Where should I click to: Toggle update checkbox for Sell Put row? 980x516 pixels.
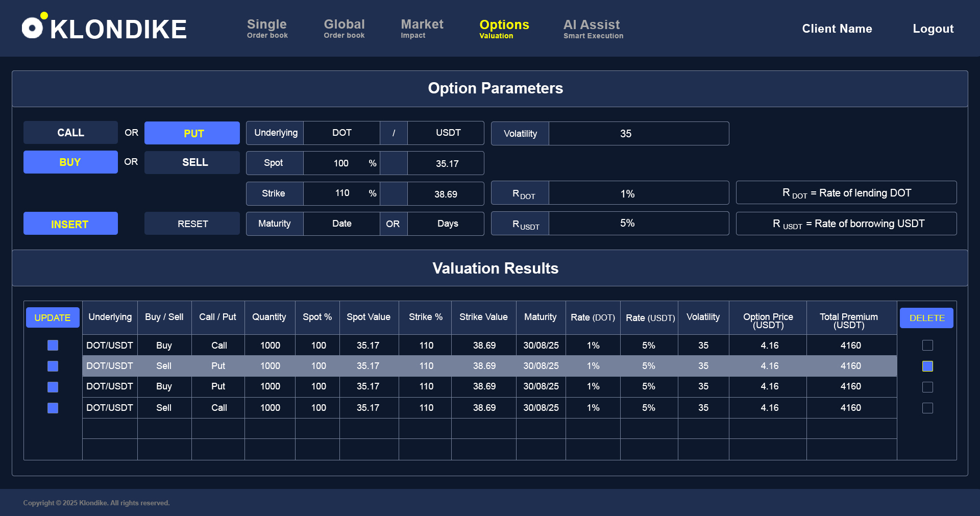pos(53,366)
